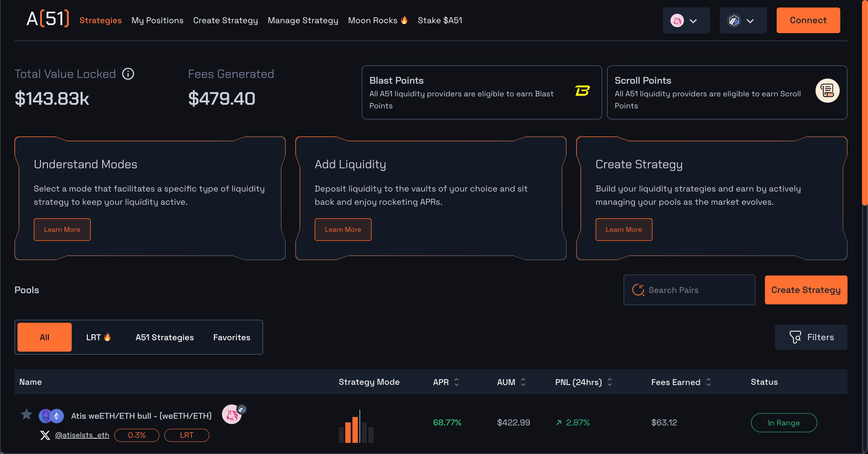Select the All pools tab
Viewport: 868px width, 454px height.
[x=45, y=337]
